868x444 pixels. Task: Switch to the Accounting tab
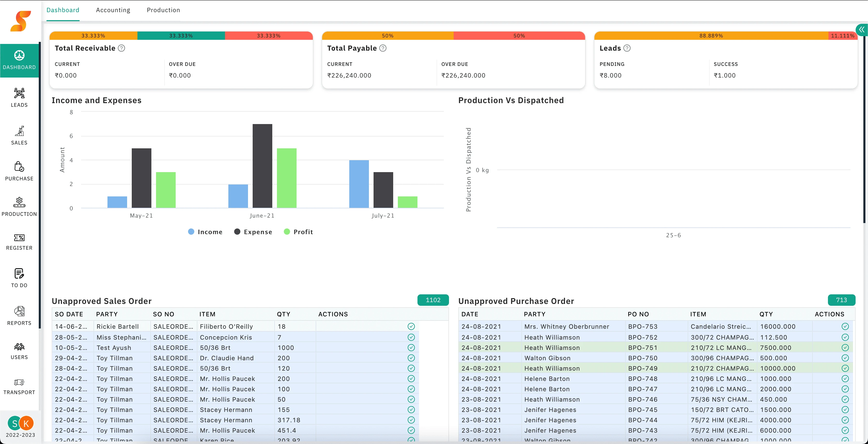[x=113, y=10]
